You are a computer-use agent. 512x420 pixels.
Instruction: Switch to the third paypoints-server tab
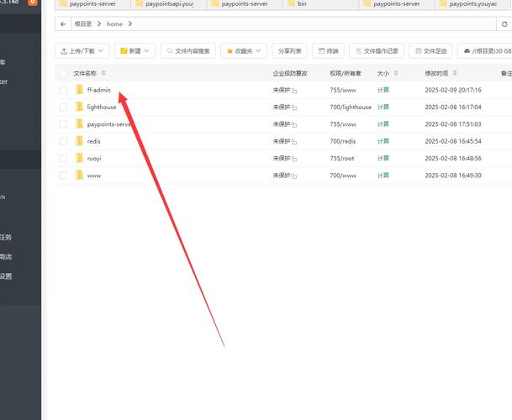[397, 4]
